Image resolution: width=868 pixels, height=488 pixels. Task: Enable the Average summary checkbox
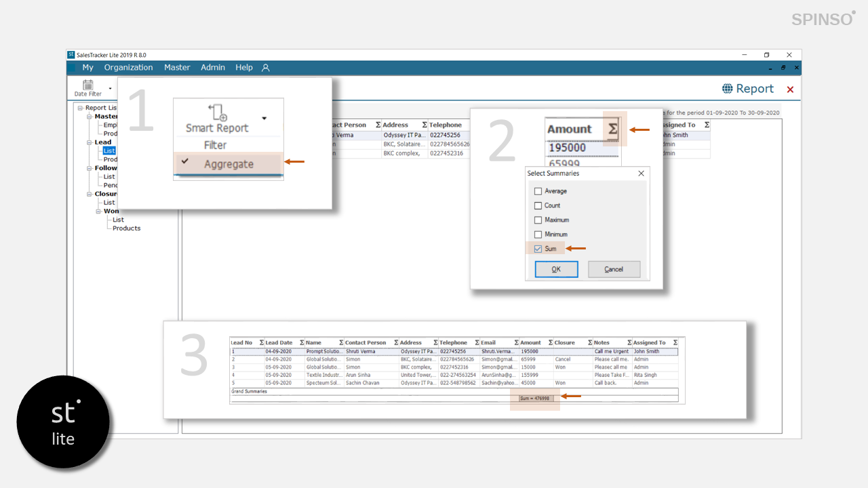pyautogui.click(x=538, y=191)
